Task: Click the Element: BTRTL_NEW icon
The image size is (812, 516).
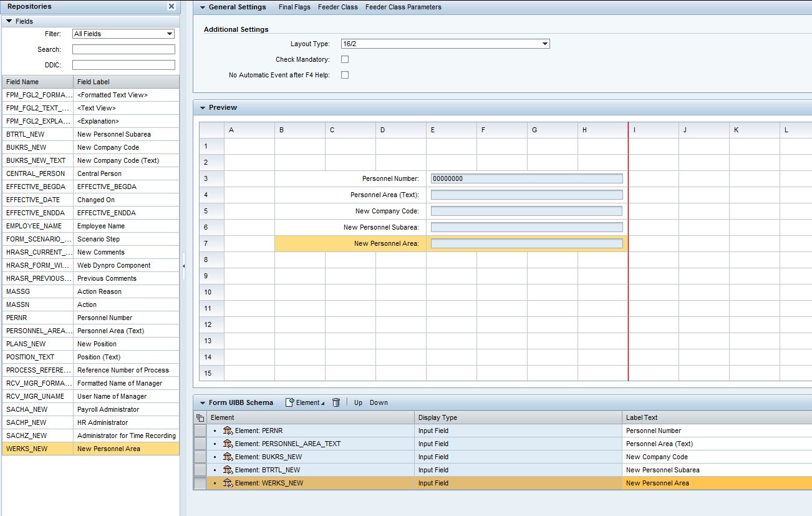Action: click(228, 470)
